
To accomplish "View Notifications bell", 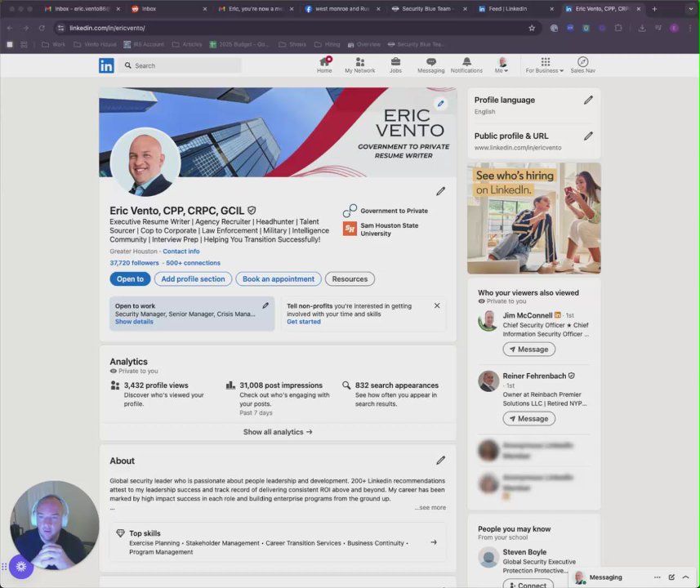I will pyautogui.click(x=466, y=65).
